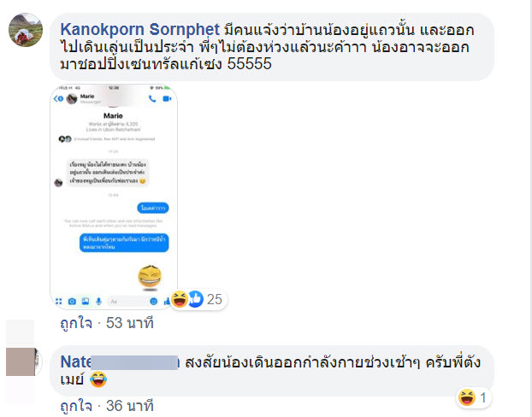532x417 pixels.
Task: Open the attached Messenger screenshot image
Action: click(x=114, y=197)
